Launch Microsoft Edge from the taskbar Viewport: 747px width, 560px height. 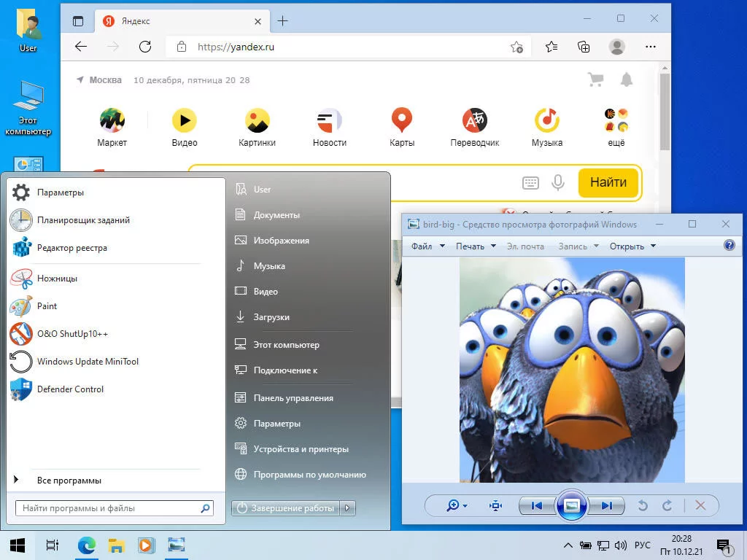87,545
